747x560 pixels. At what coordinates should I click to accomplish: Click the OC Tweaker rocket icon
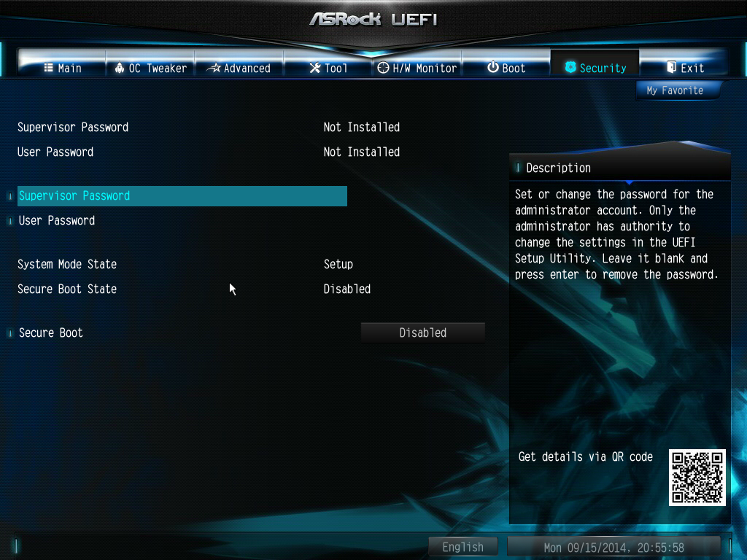tap(120, 68)
